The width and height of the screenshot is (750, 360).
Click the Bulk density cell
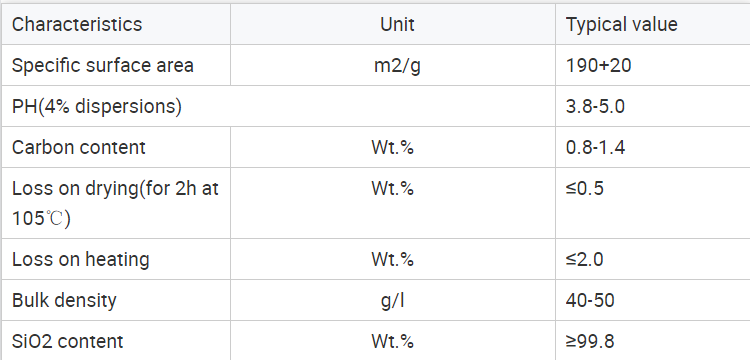coord(116,300)
